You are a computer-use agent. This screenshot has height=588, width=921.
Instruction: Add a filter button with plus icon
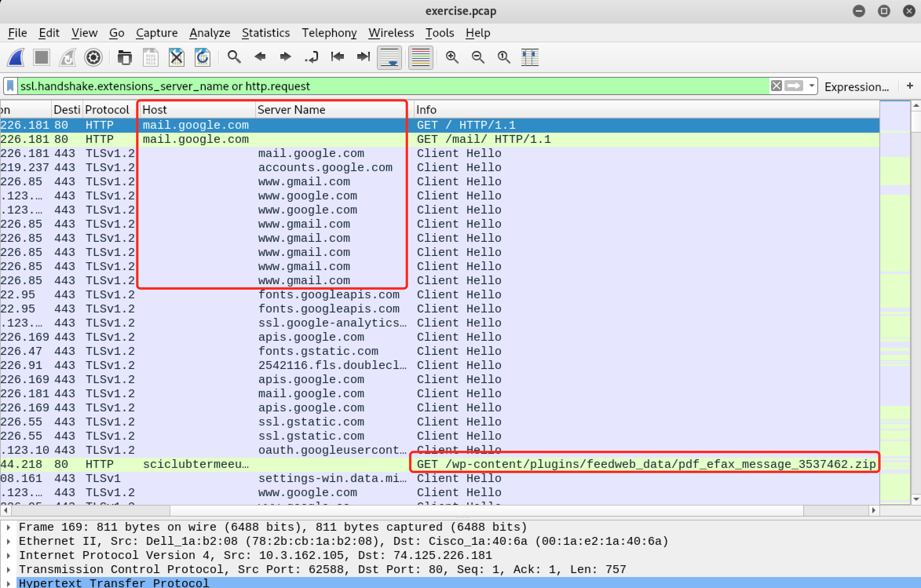[910, 86]
